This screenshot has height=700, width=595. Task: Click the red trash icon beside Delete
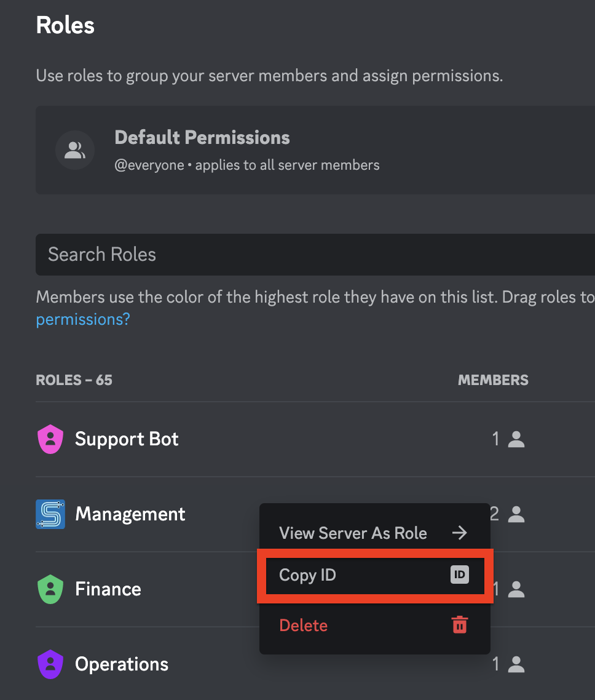pyautogui.click(x=460, y=626)
